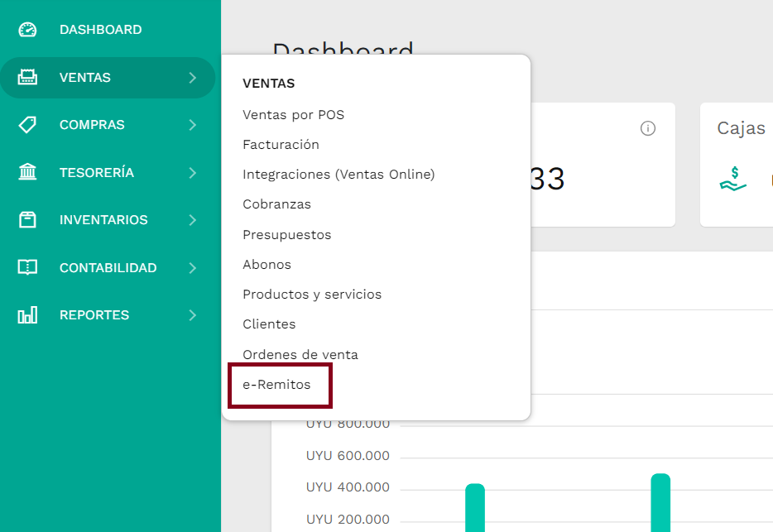Click the CONTABILIDAD sidebar label

[x=108, y=268]
